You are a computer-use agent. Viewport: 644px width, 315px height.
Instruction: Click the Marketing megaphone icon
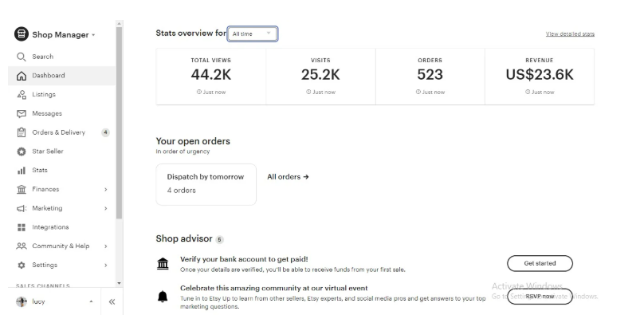22,208
